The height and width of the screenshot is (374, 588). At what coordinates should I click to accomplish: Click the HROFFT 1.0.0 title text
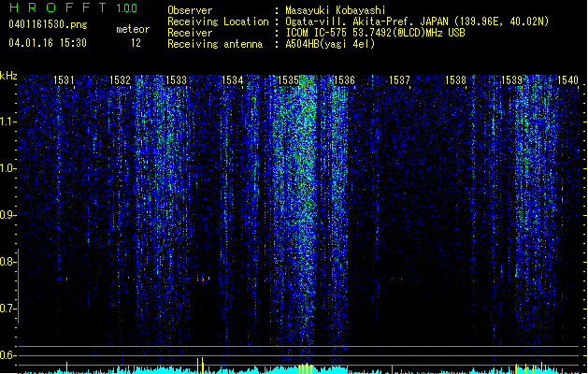pos(73,7)
